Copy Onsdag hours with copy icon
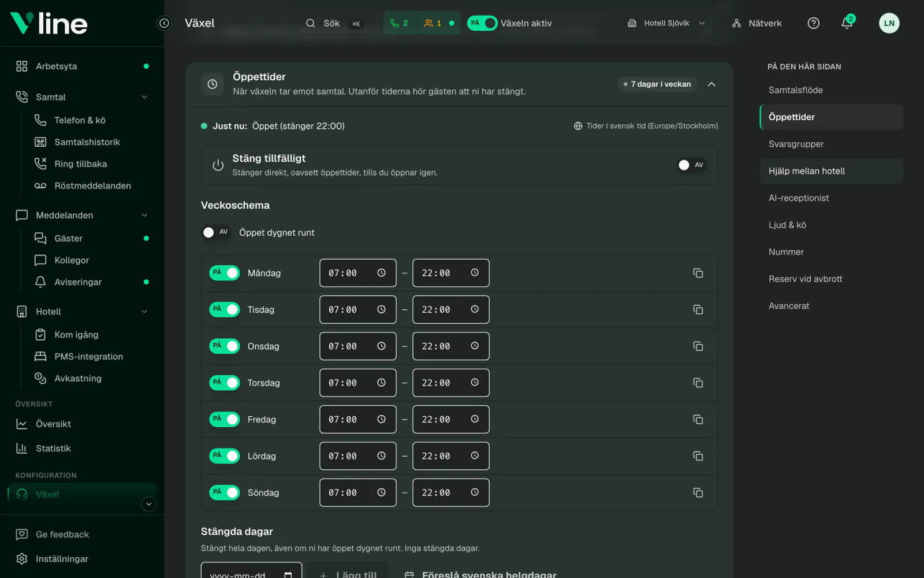924x578 pixels. pos(698,346)
